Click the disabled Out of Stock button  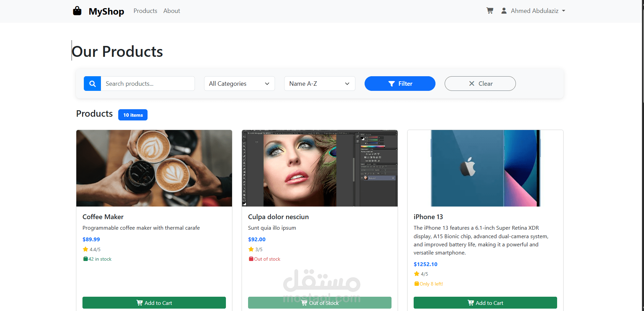(x=320, y=303)
